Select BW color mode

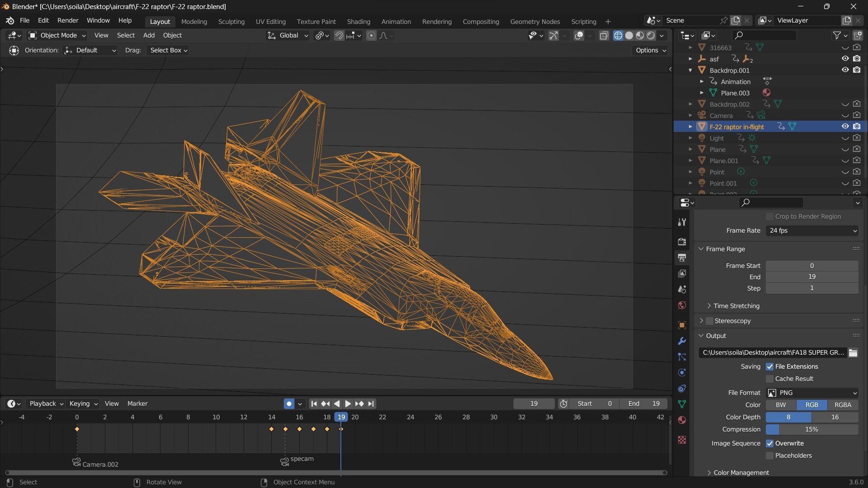click(x=781, y=405)
